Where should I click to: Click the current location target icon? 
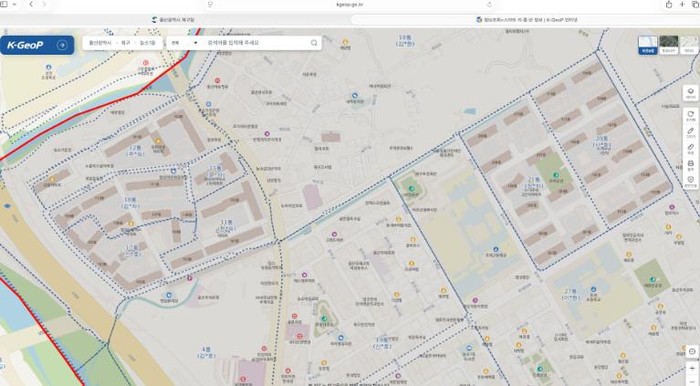692,351
